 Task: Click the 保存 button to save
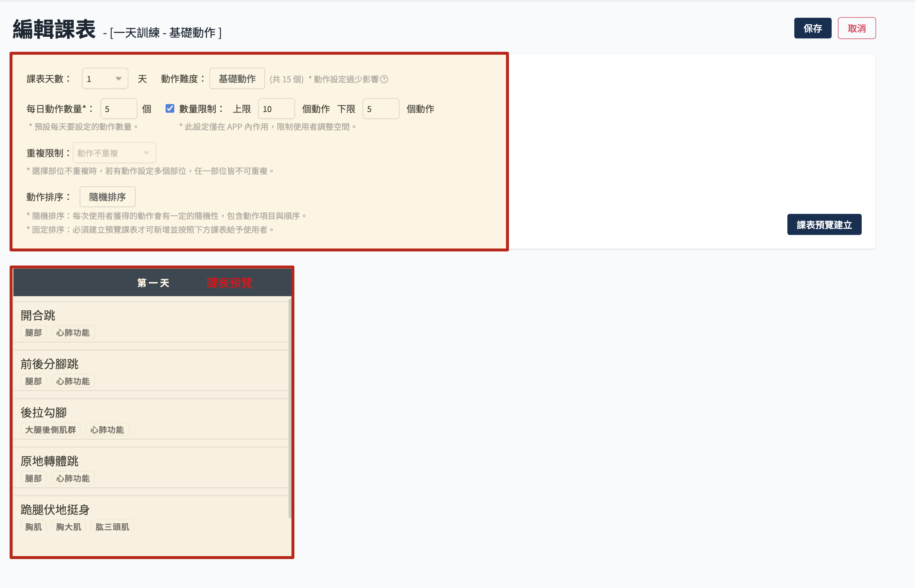click(x=813, y=28)
